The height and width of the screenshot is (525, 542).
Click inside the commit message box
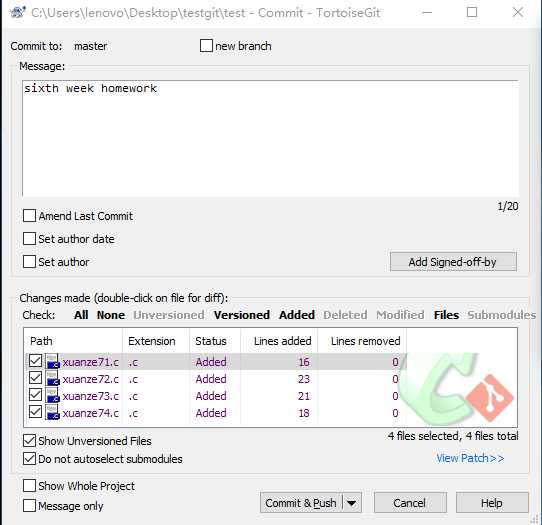(271, 139)
